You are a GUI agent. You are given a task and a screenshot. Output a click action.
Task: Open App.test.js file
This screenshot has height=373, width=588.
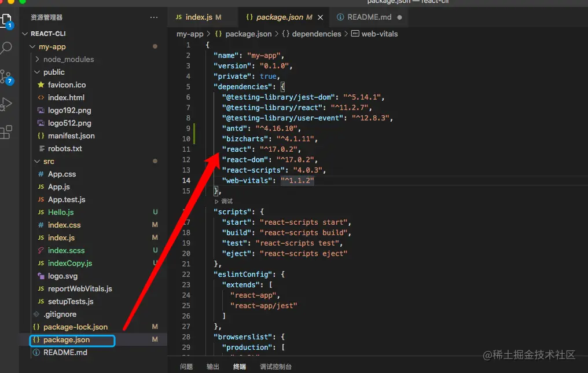[67, 200]
